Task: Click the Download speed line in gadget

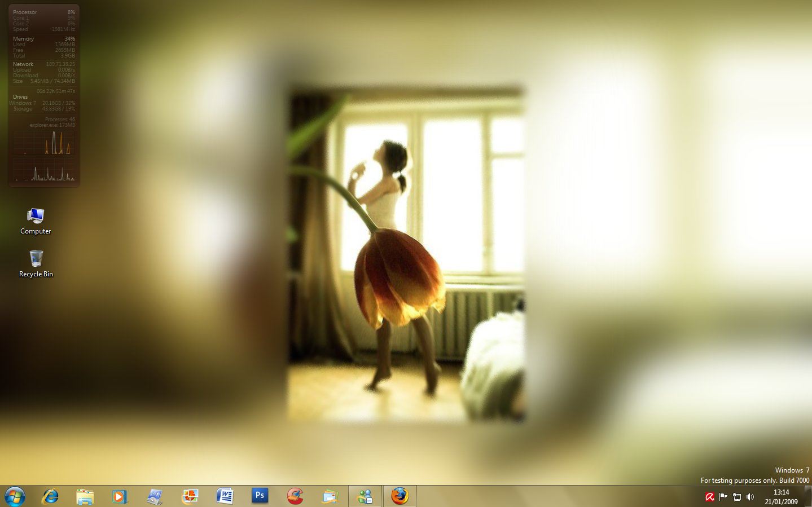Action: [x=44, y=76]
